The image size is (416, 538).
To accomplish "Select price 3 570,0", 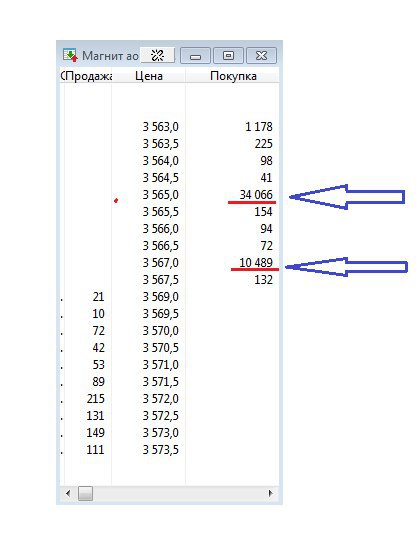I will click(x=161, y=331).
